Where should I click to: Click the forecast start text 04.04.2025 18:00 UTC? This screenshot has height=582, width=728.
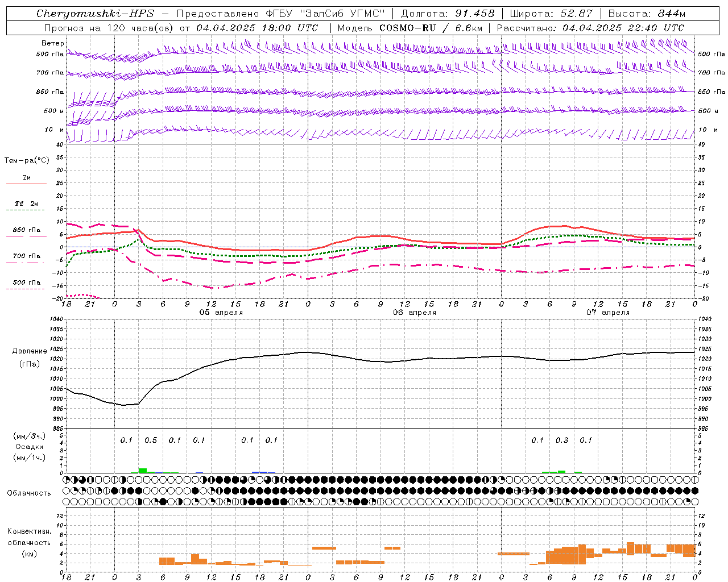[x=258, y=27]
